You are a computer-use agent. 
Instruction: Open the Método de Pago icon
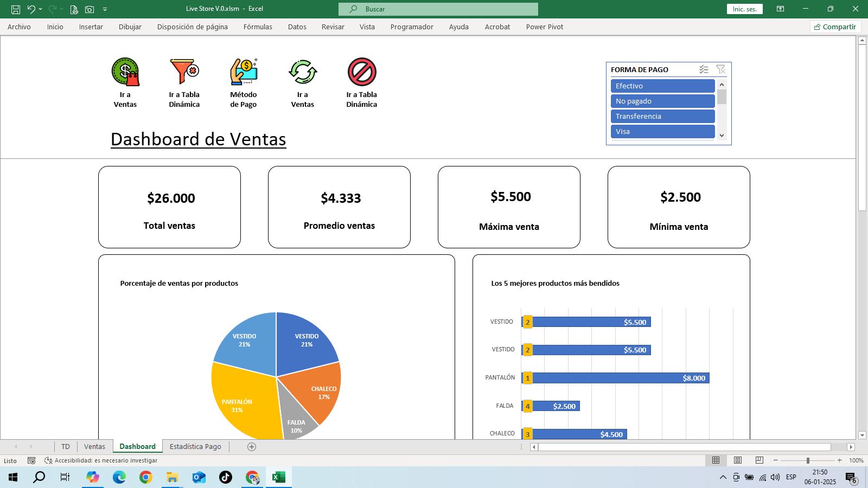(x=244, y=72)
